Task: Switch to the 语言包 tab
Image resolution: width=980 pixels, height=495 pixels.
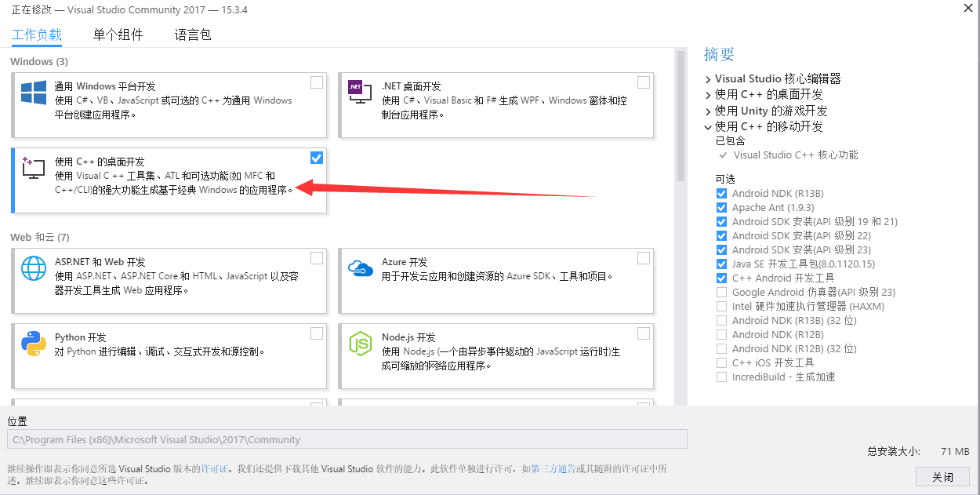Action: [x=193, y=35]
